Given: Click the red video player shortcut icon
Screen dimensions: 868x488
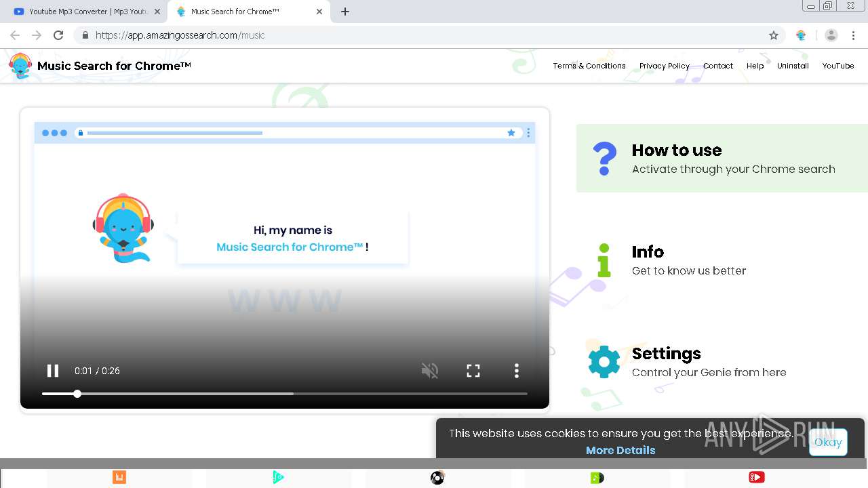Looking at the screenshot, I should tap(757, 478).
